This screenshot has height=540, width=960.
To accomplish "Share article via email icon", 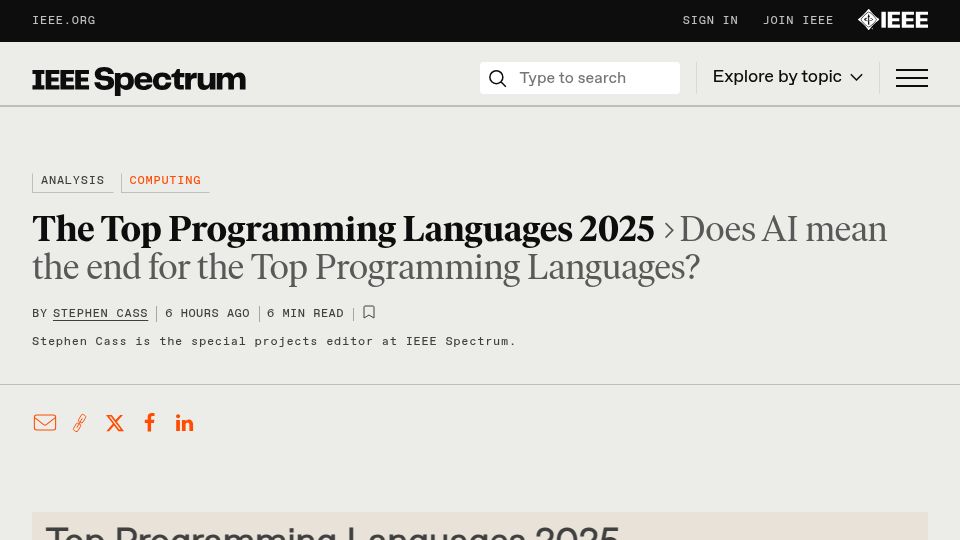I will click(45, 422).
